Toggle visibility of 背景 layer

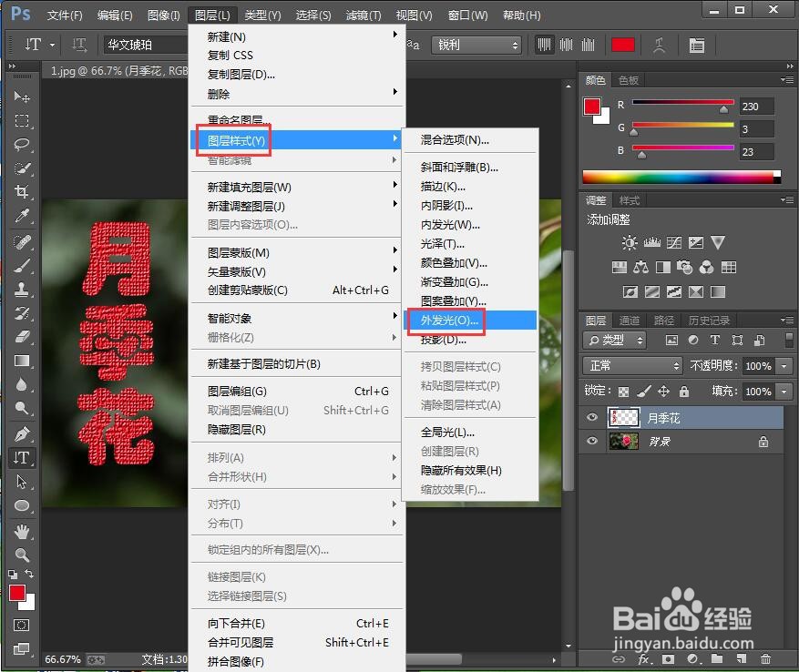pos(591,441)
